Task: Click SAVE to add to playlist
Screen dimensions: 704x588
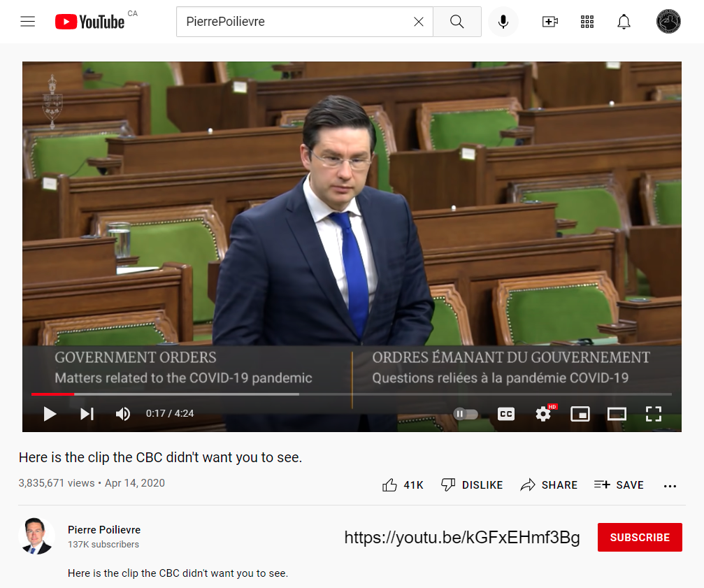Action: tap(619, 485)
